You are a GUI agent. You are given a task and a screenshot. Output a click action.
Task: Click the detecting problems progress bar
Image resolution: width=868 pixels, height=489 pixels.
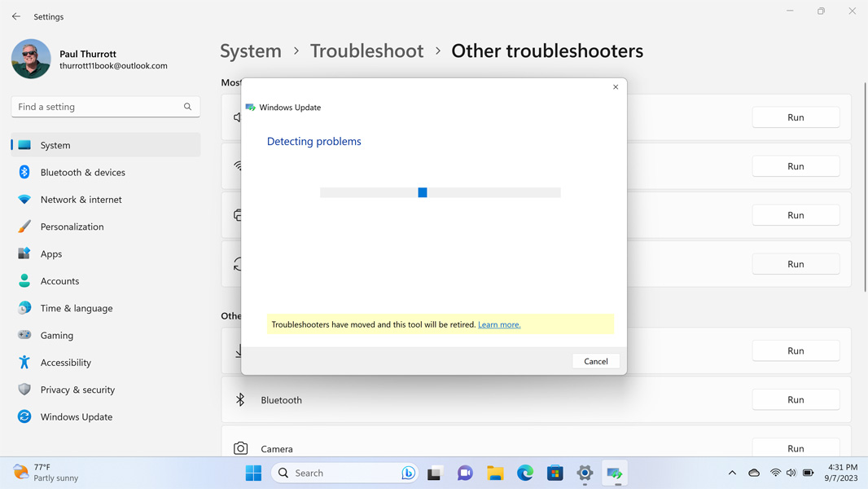click(x=440, y=192)
